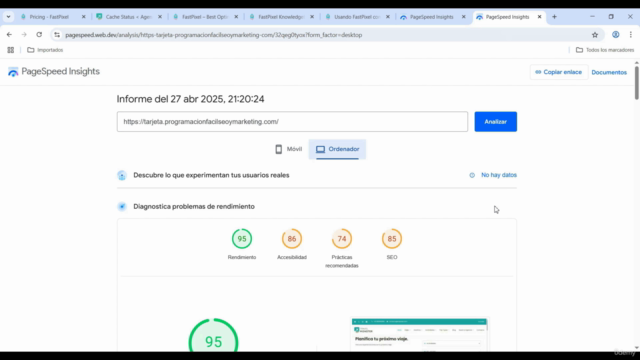Switch to FastPixel Knowledge tab
The width and height of the screenshot is (640, 360).
[x=281, y=17]
